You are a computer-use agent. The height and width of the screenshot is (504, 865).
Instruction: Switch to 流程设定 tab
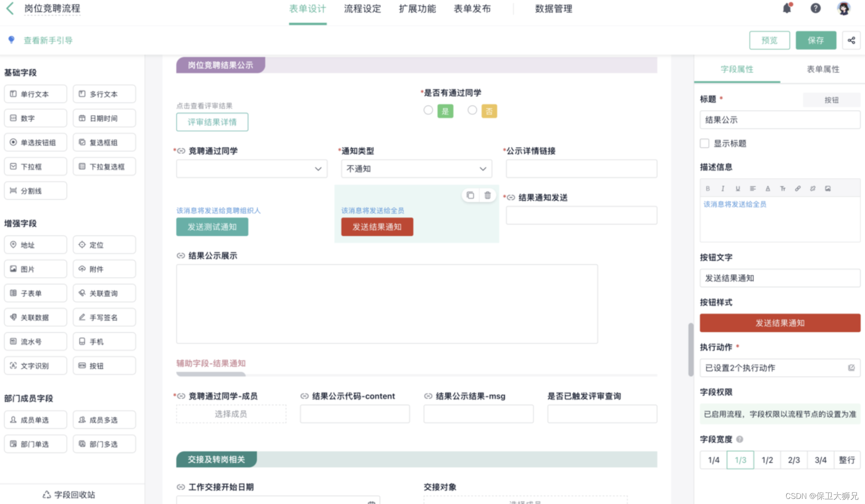tap(362, 9)
